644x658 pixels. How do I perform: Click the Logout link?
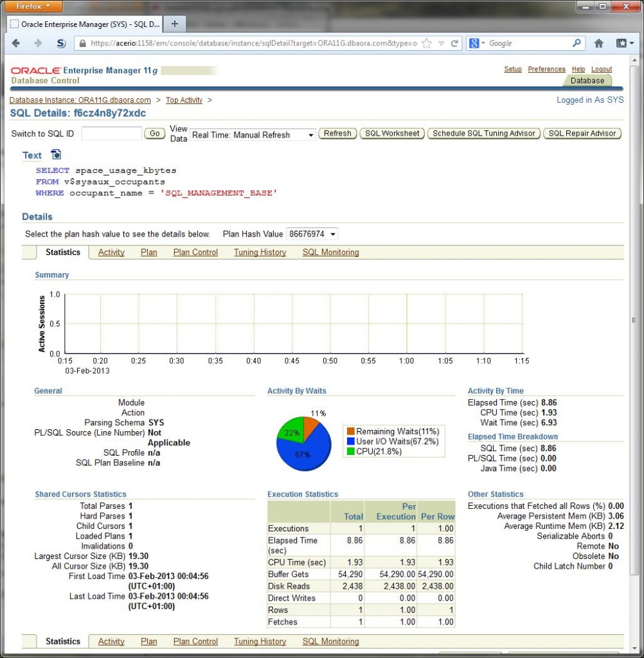[601, 69]
